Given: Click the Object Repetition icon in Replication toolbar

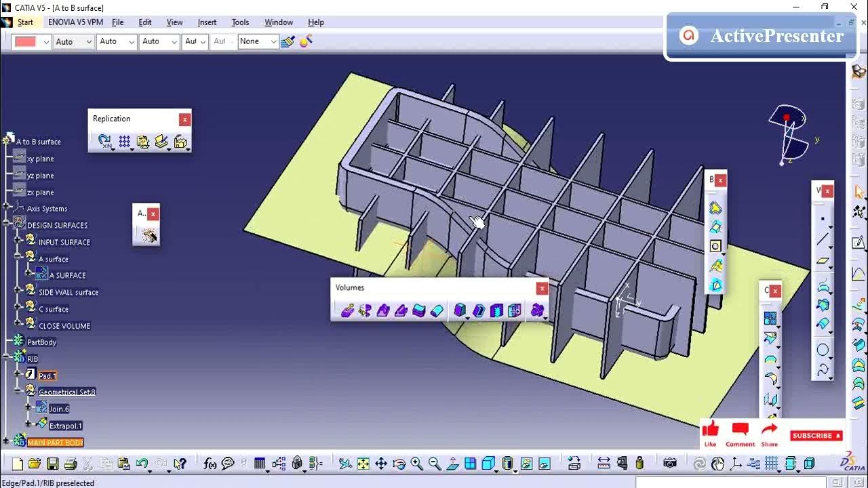Looking at the screenshot, I should (104, 142).
